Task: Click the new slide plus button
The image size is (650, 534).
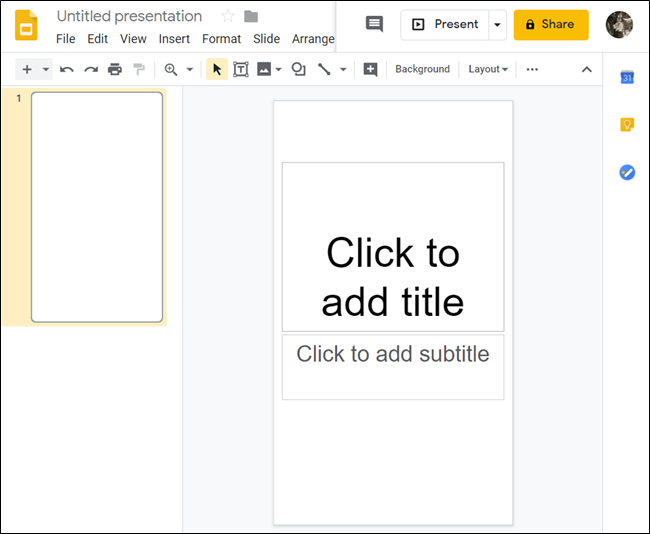Action: point(27,69)
